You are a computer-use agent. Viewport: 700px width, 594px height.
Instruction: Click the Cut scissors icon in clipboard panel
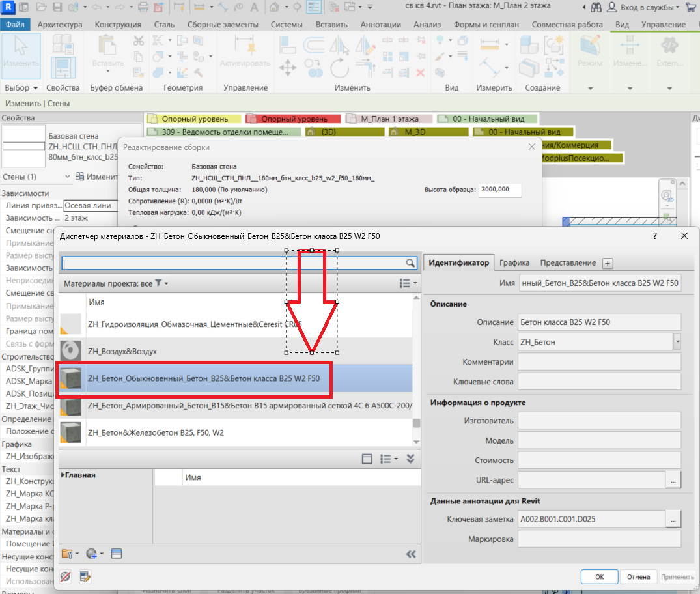pos(139,41)
